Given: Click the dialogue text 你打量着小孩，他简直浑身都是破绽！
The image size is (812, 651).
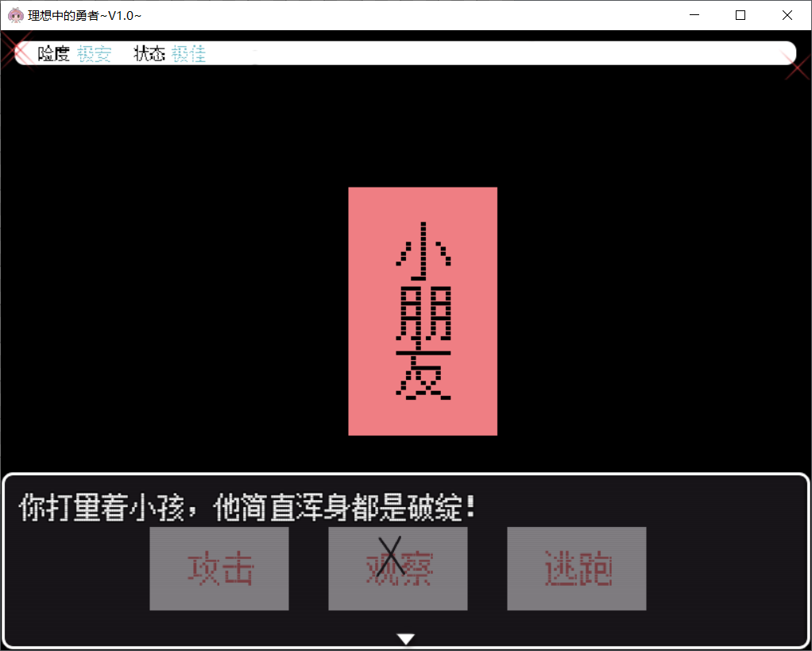Looking at the screenshot, I should coord(247,508).
